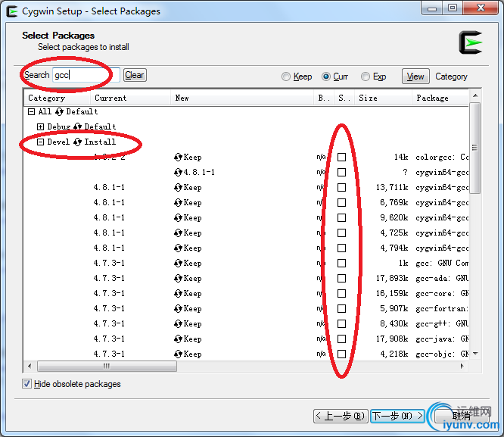Image resolution: width=504 pixels, height=437 pixels.
Task: Cycle the Keep icon for gcc-objc
Action: tap(178, 354)
